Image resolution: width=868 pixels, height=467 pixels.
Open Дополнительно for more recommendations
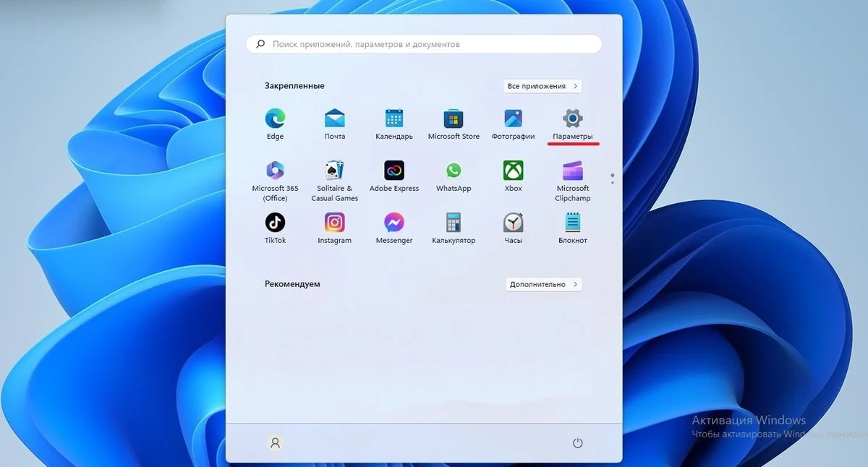[544, 284]
